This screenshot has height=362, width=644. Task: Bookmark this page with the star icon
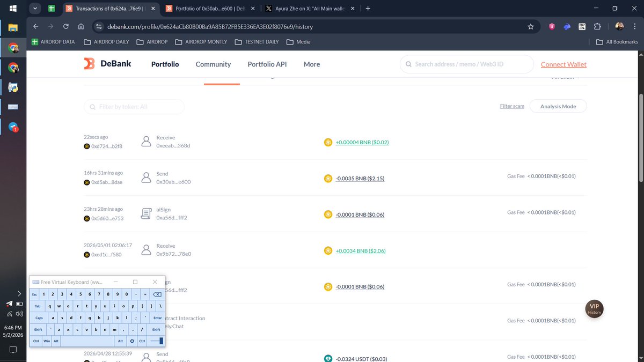click(531, 26)
